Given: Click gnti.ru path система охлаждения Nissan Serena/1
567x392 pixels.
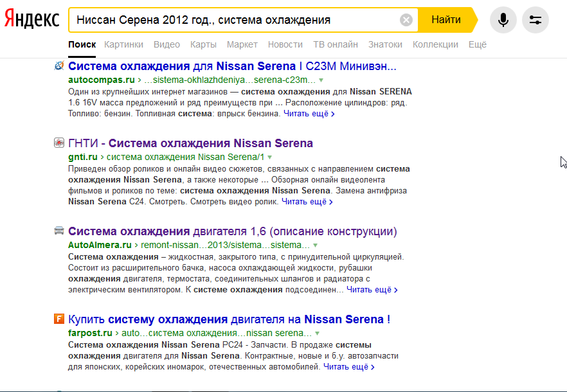Looking at the screenshot, I should click(x=186, y=157).
